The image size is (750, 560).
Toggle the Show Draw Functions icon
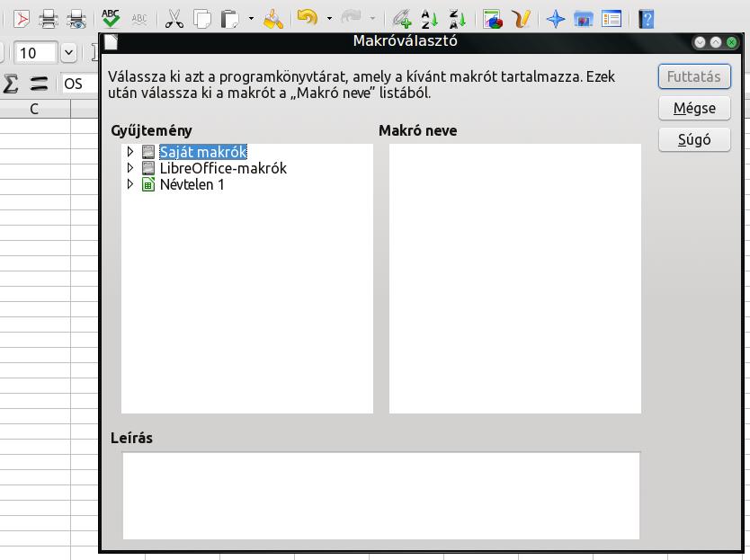click(521, 19)
